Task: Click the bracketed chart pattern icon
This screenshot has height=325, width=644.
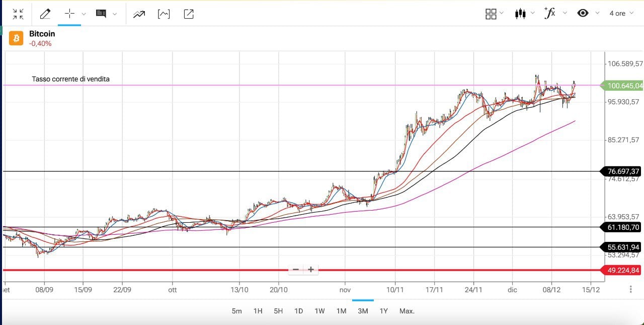Action: coord(164,14)
